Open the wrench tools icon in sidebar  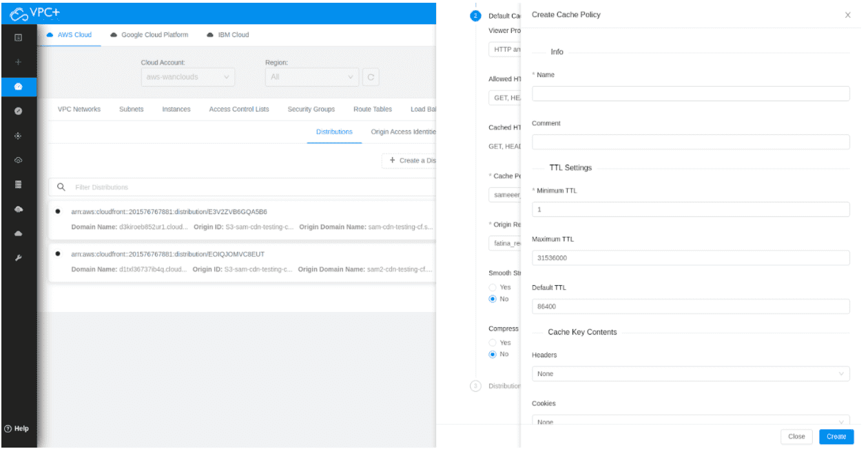pyautogui.click(x=19, y=258)
